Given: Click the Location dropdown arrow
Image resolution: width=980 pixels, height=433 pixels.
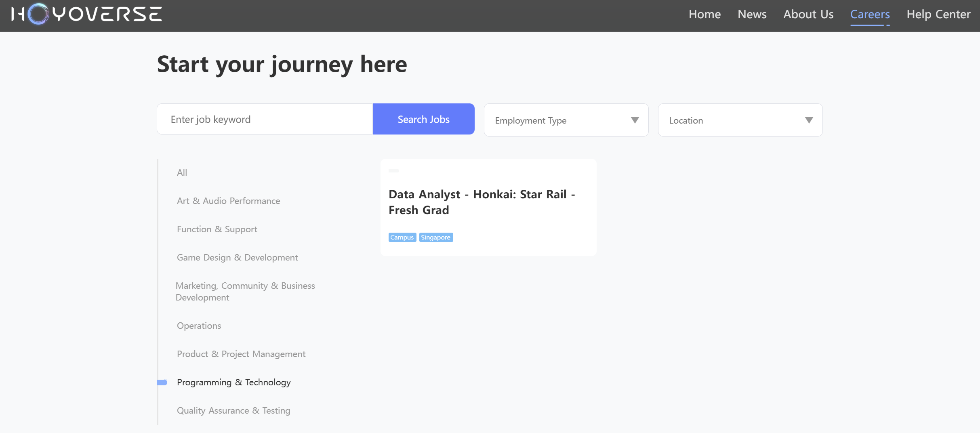Looking at the screenshot, I should coord(809,120).
